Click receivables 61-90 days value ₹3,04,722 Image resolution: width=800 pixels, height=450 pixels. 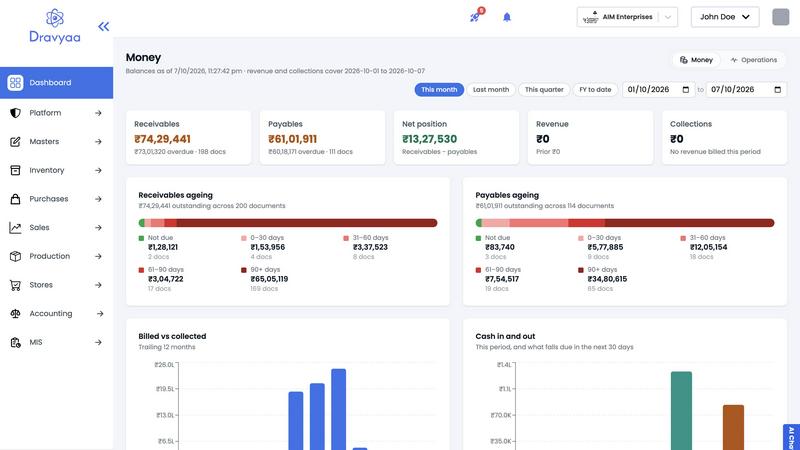point(166,279)
